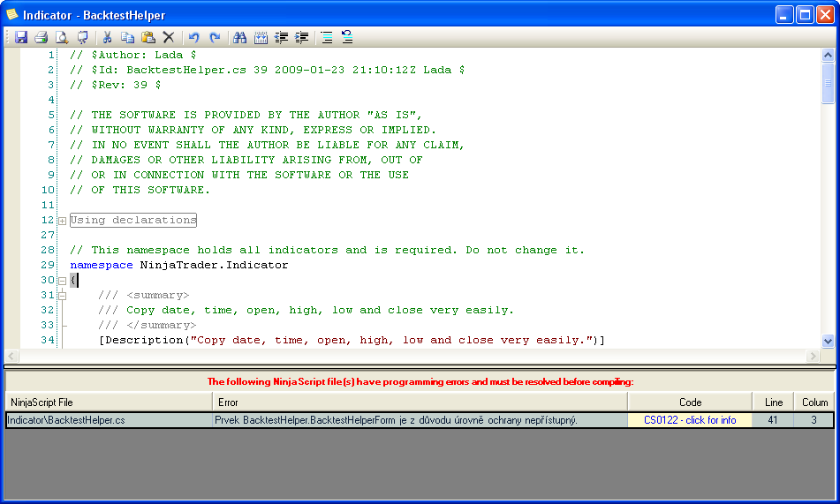The height and width of the screenshot is (504, 840).
Task: Increase indent of selected lines
Action: pos(302,37)
